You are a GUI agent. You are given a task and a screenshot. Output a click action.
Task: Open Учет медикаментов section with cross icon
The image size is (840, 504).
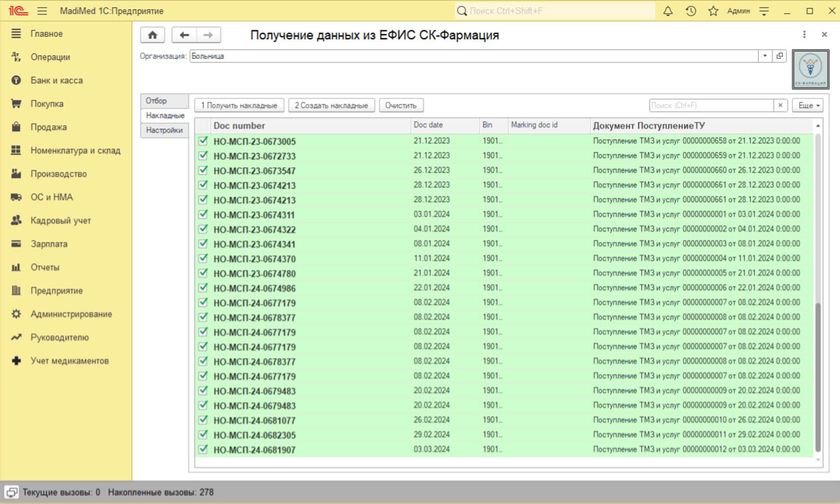pos(69,361)
